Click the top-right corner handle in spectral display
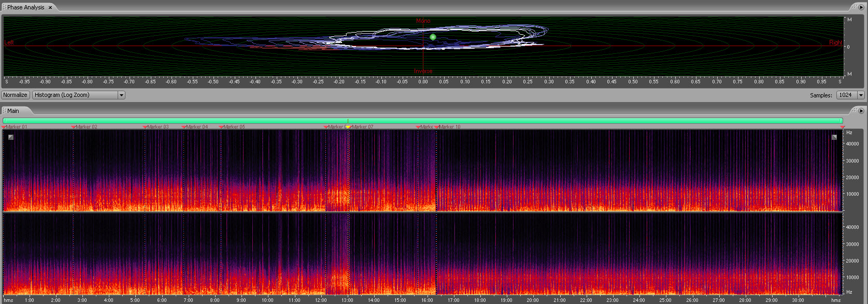Viewport: 868px width, 304px height. [834, 137]
